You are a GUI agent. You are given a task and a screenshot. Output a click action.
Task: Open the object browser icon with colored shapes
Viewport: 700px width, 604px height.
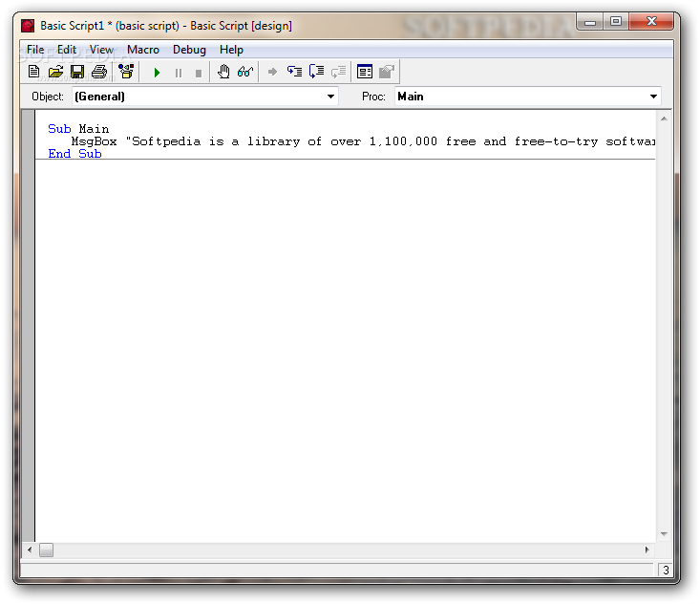(126, 72)
